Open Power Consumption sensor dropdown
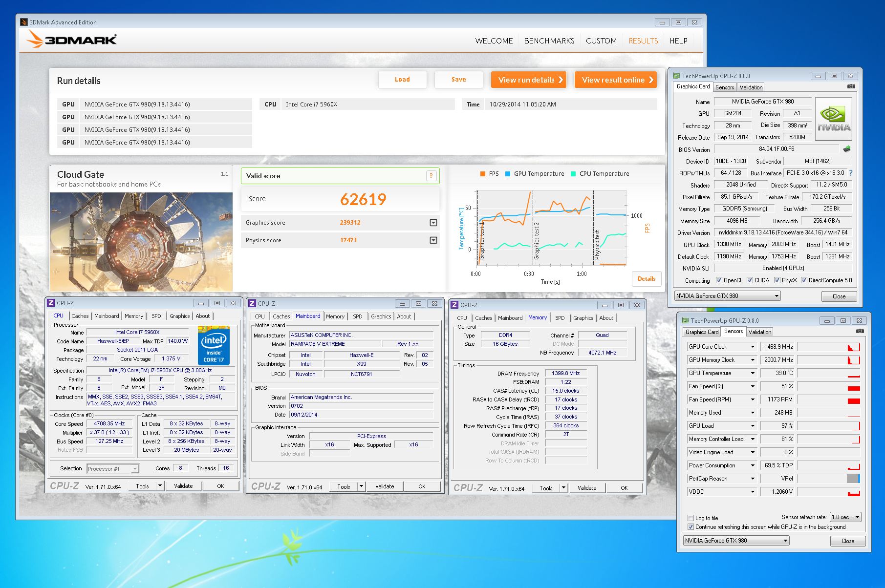The image size is (885, 588). (x=753, y=465)
